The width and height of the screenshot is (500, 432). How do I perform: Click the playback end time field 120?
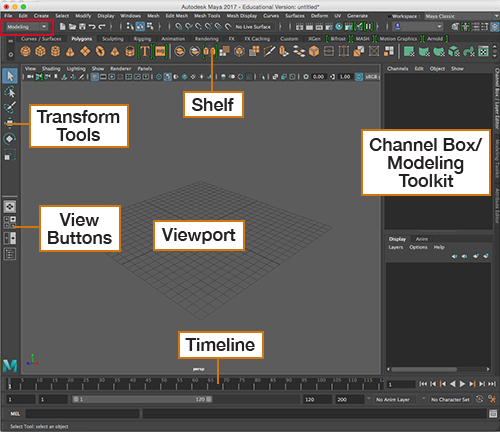click(x=317, y=399)
